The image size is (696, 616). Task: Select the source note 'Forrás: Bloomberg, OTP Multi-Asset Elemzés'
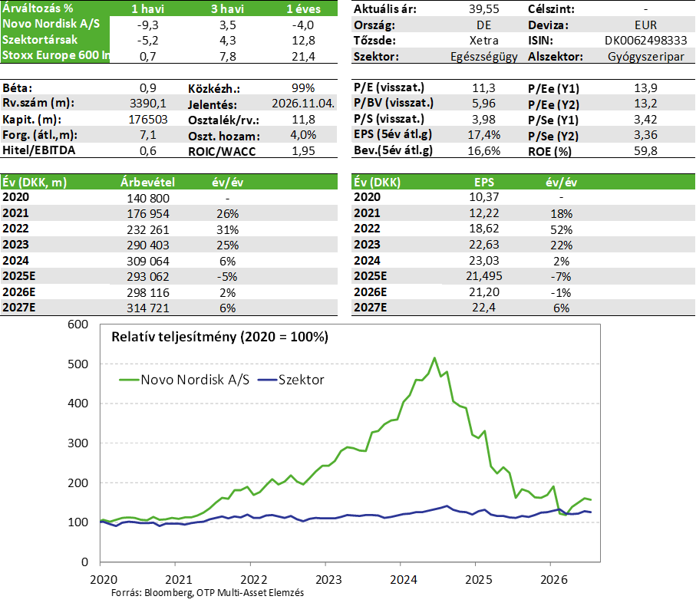207,593
